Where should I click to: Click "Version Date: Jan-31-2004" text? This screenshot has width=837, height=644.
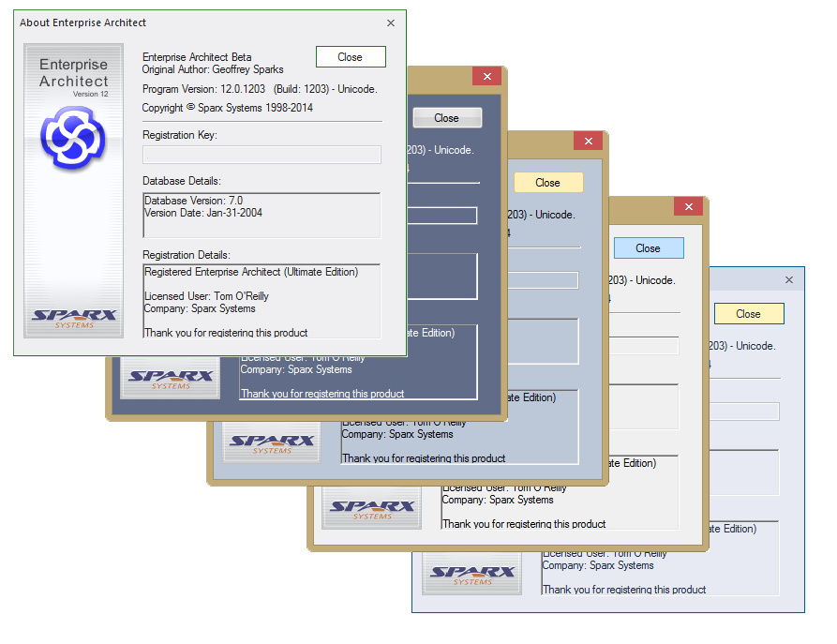202,213
